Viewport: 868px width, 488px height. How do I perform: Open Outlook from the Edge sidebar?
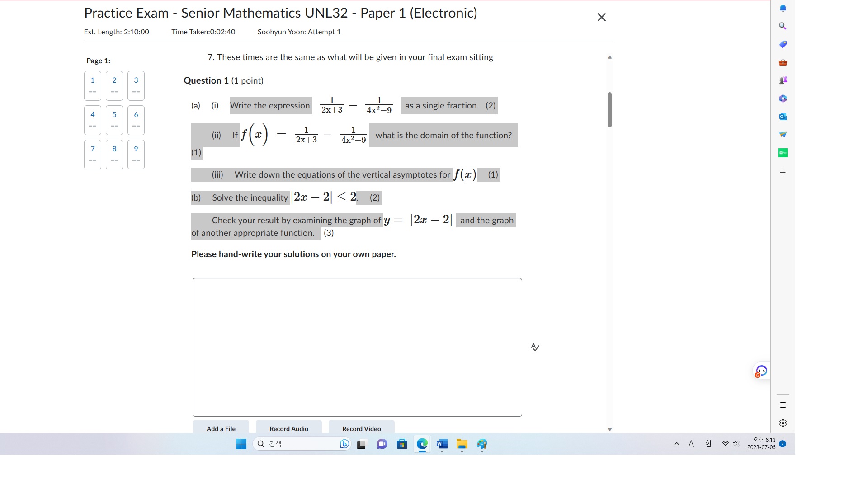tap(783, 117)
